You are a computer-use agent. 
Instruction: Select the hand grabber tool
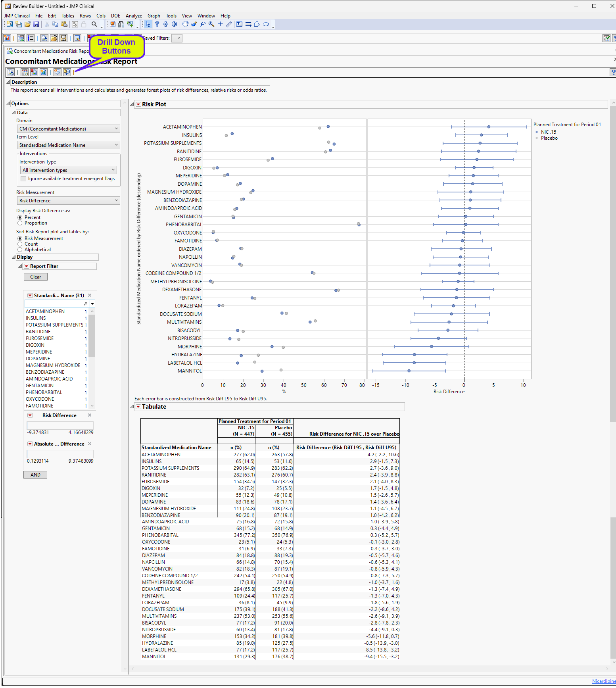185,24
